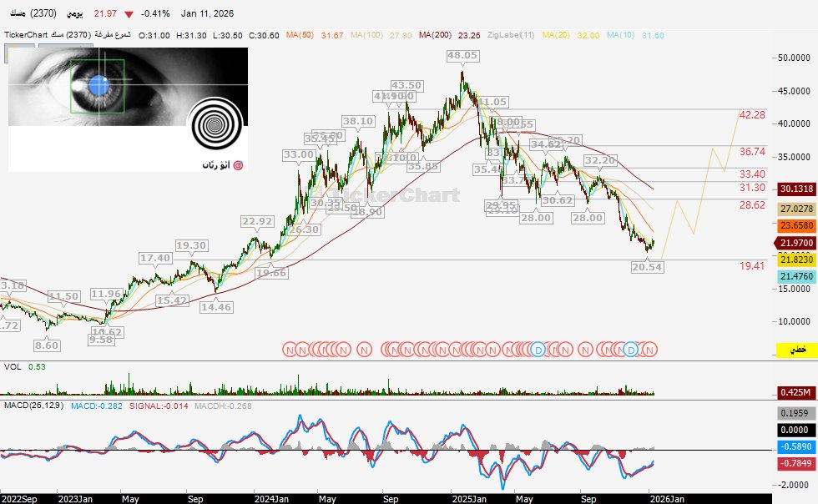Click the -0.7849 red MACD axis tag

(x=796, y=463)
